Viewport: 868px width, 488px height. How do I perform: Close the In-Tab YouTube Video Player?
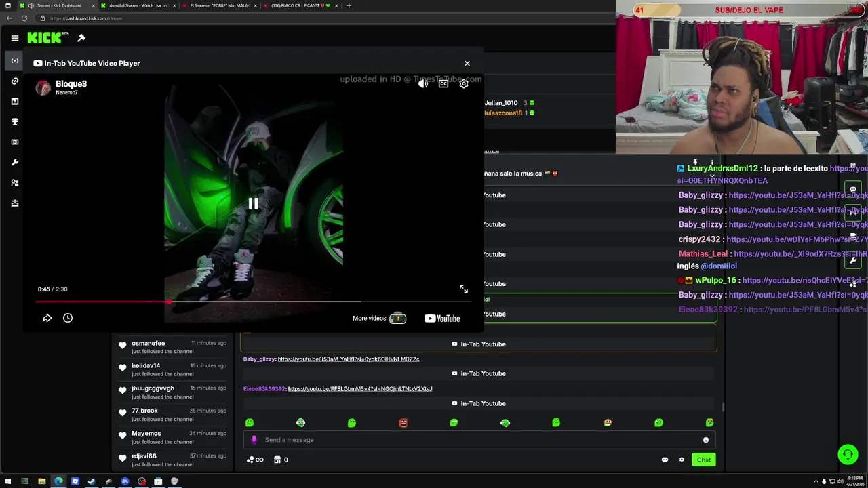point(467,63)
